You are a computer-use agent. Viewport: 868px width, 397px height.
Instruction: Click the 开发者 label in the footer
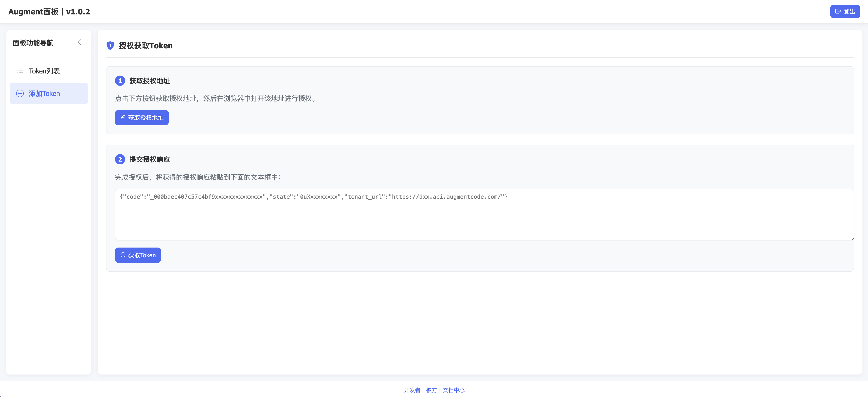point(414,390)
